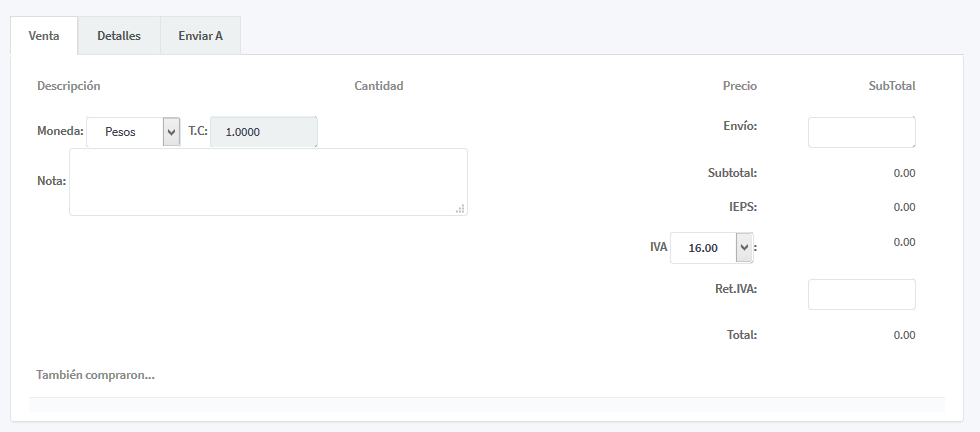Open the Detalles tab

point(119,36)
